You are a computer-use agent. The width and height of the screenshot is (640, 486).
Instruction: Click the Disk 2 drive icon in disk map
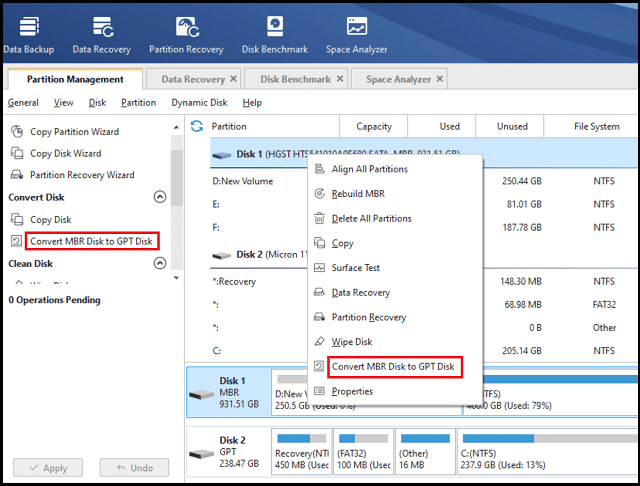[x=202, y=453]
